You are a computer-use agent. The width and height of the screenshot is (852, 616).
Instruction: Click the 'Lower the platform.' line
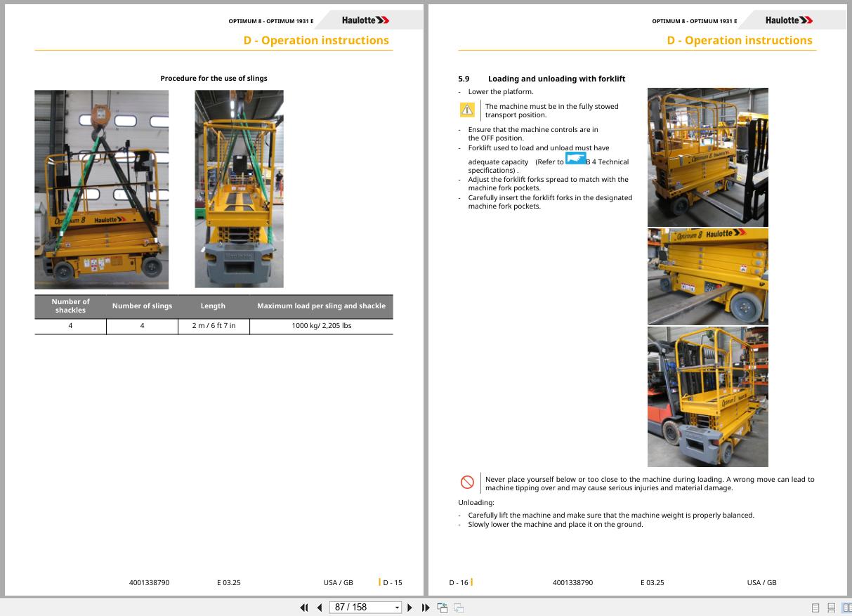coord(501,92)
